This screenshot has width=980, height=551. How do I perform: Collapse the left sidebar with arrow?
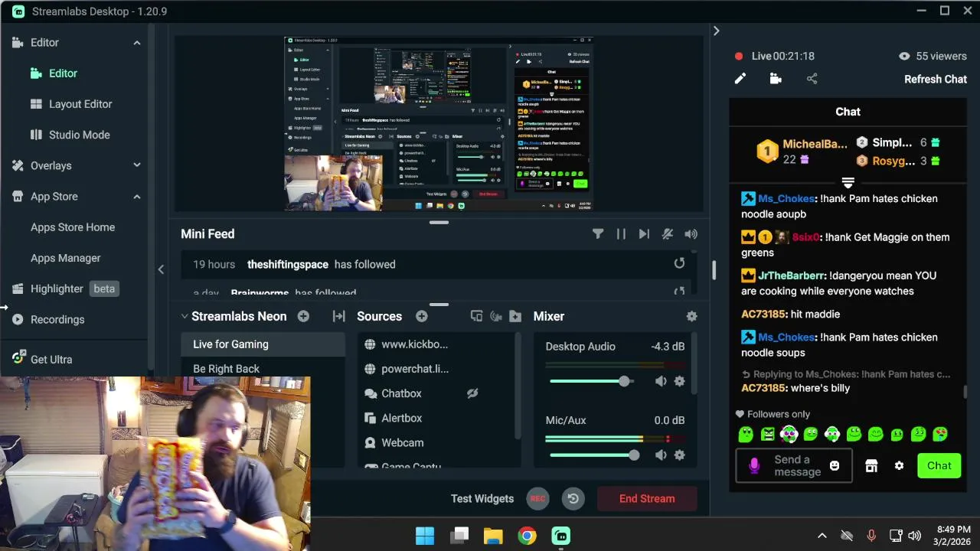[x=161, y=269]
